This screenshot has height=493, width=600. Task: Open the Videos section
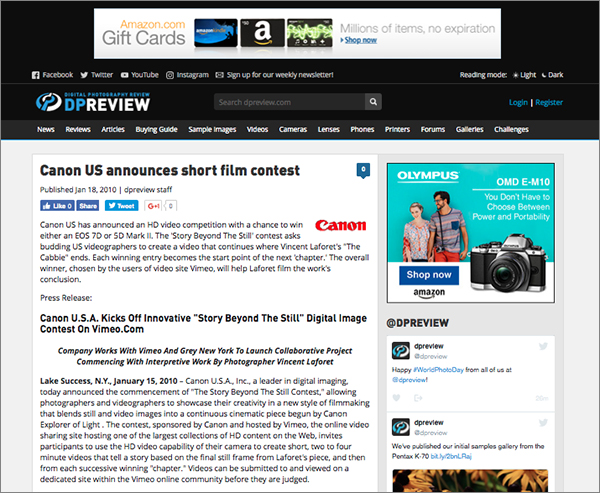[257, 129]
